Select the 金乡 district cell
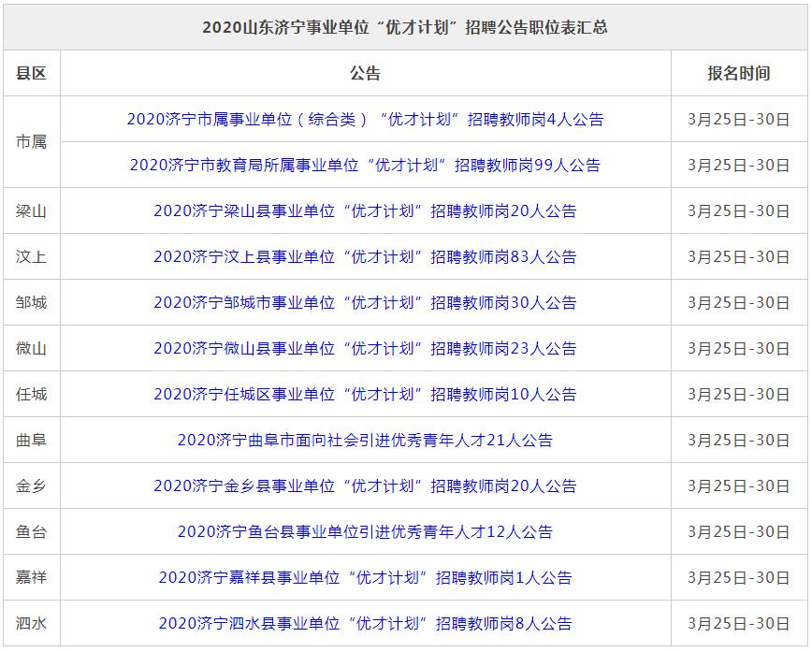812x652 pixels. [31, 485]
